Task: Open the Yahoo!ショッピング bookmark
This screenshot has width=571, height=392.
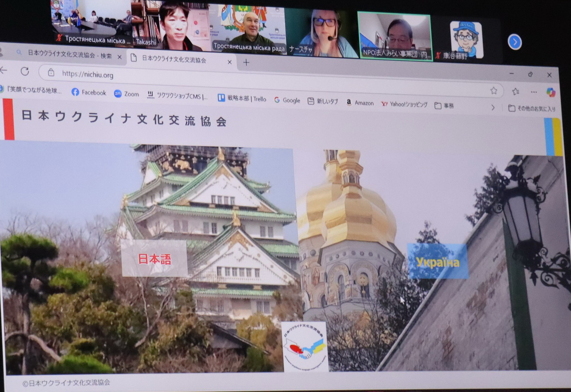Action: pos(404,104)
